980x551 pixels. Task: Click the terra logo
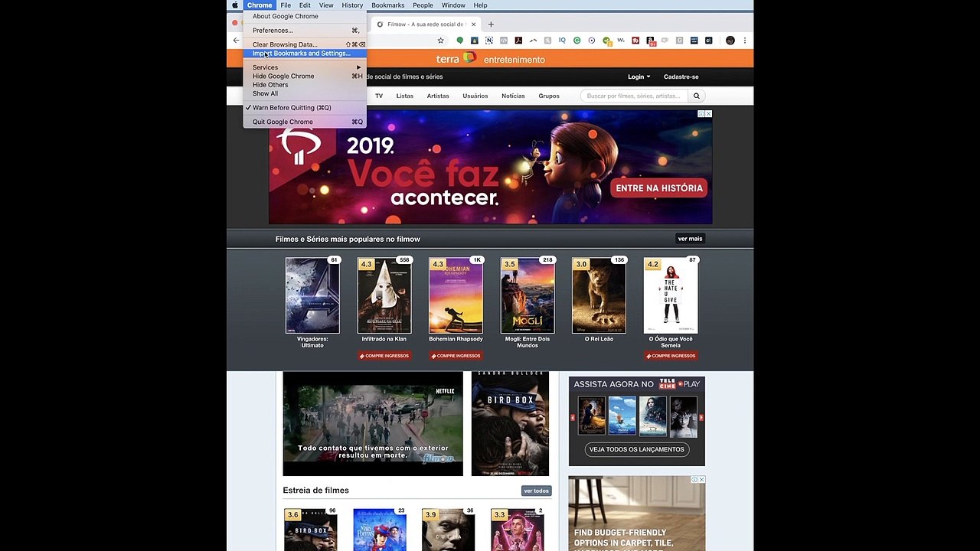[x=457, y=58]
